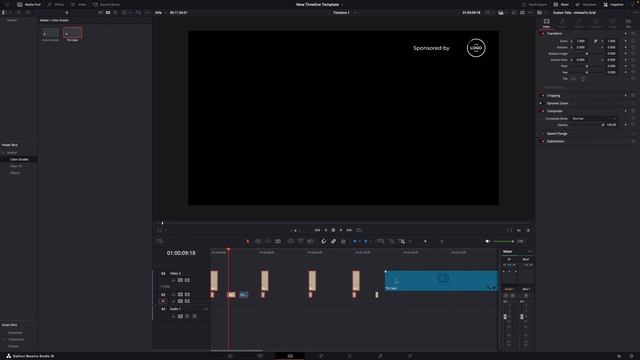This screenshot has height=360, width=640.
Task: Open the Effects panel in the top bar
Action: 56,4
